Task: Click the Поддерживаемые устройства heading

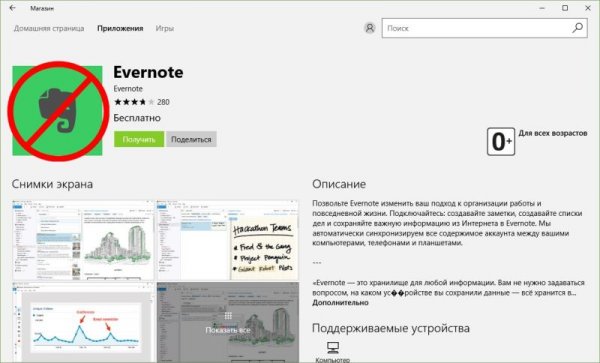Action: (x=391, y=328)
